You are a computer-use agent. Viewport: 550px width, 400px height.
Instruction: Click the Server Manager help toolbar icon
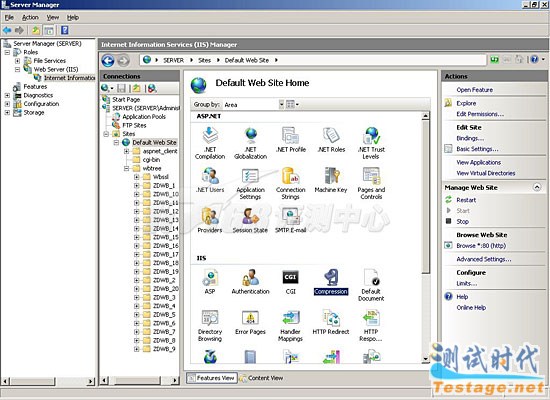[65, 30]
